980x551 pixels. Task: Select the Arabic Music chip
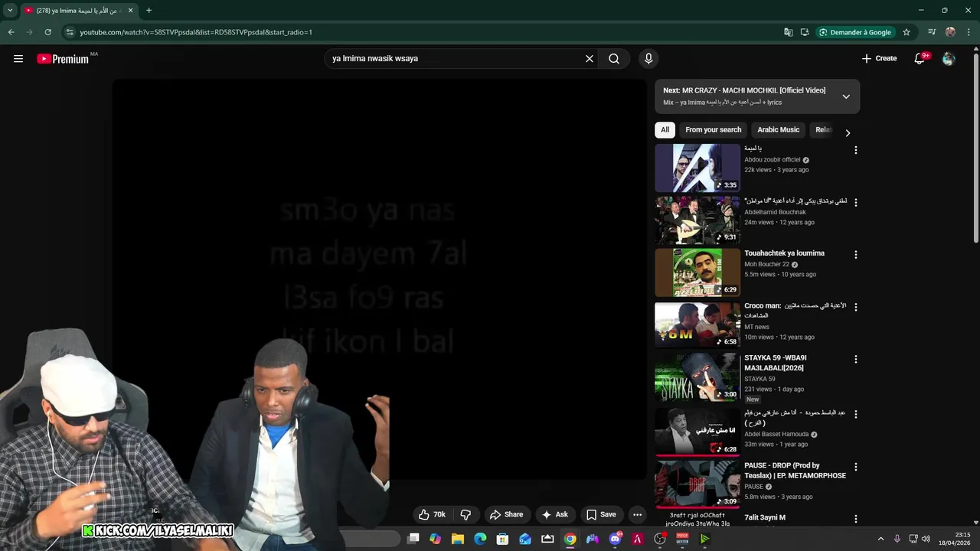[779, 130]
